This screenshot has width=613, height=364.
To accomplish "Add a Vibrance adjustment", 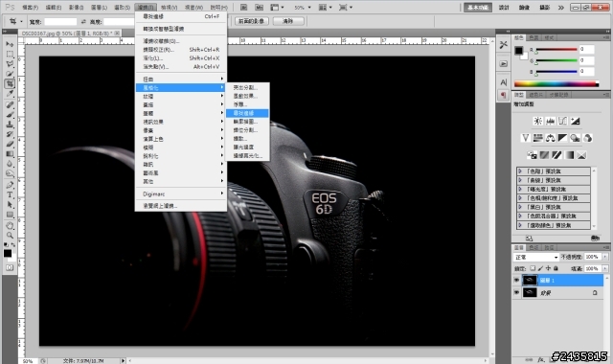I will (x=526, y=138).
